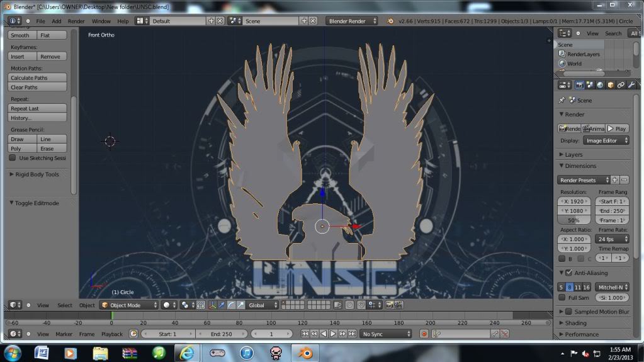Open Internet Explorer from the taskbar

(188, 353)
